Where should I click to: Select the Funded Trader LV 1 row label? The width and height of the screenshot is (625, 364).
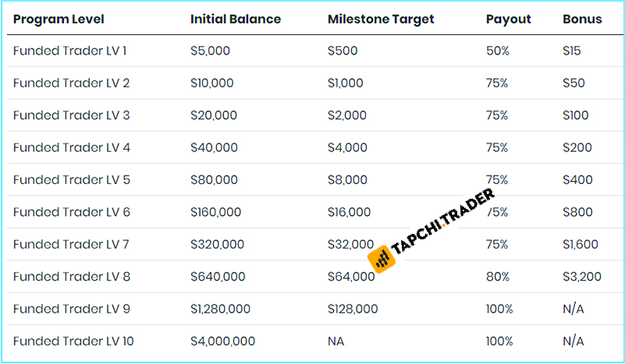click(70, 51)
